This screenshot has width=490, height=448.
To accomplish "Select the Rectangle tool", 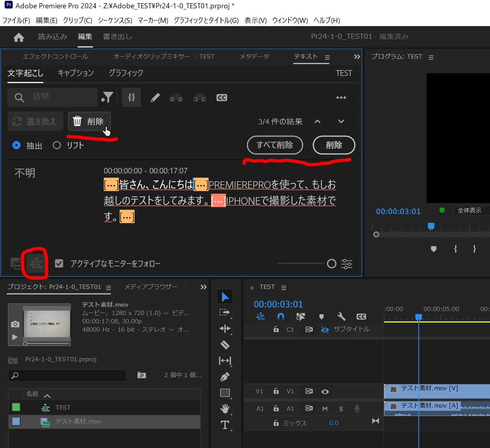I will (x=225, y=393).
